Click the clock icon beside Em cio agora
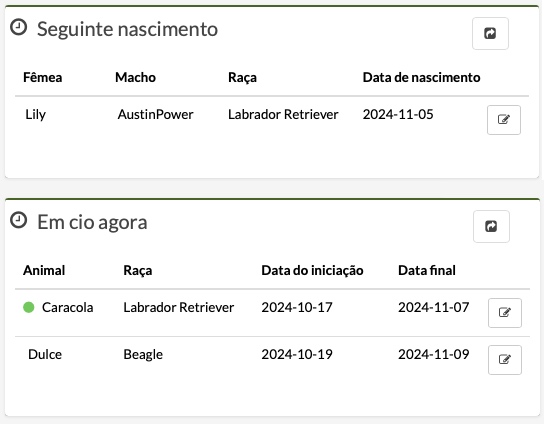Viewport: 544px width, 424px height. [18, 220]
